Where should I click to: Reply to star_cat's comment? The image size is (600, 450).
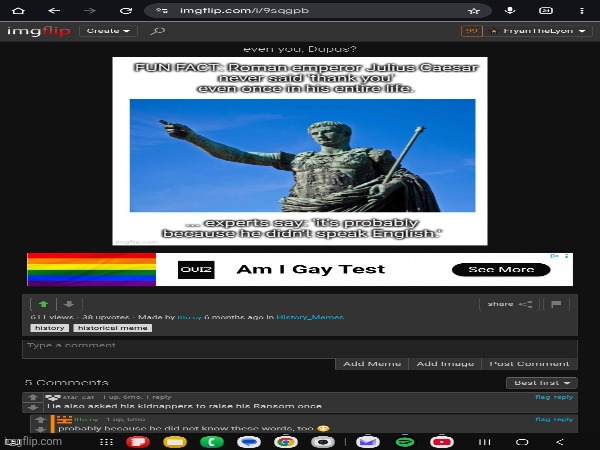pyautogui.click(x=563, y=397)
